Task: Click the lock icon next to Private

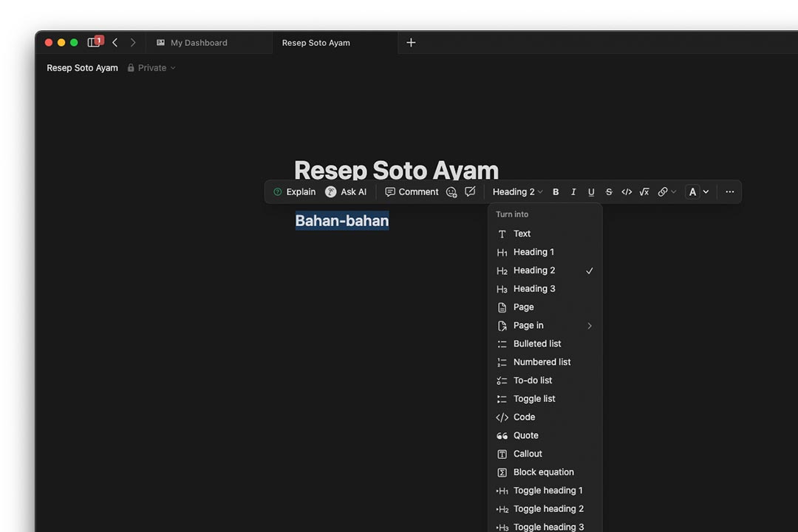Action: pyautogui.click(x=131, y=68)
